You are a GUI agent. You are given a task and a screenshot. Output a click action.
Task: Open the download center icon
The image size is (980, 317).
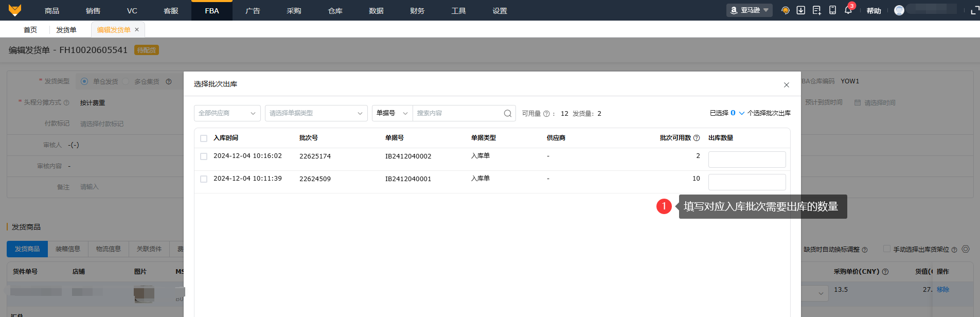pos(801,10)
